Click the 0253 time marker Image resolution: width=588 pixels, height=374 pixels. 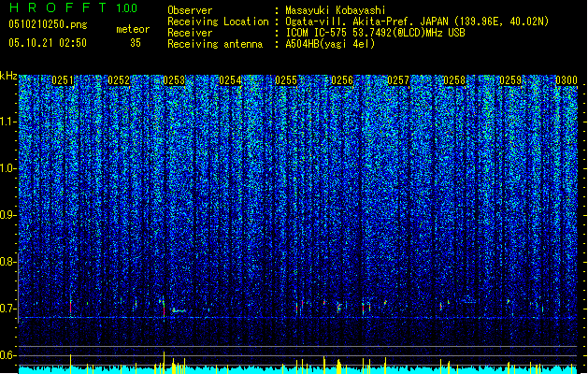[175, 80]
